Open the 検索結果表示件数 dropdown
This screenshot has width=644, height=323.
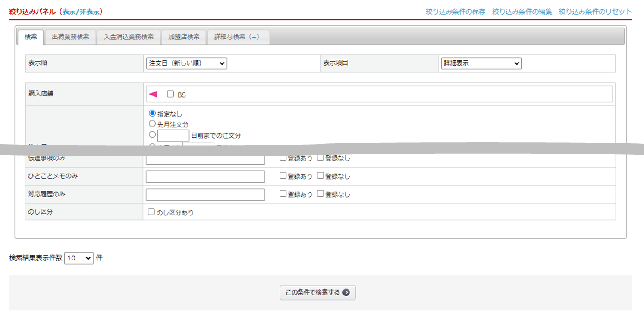coord(79,258)
